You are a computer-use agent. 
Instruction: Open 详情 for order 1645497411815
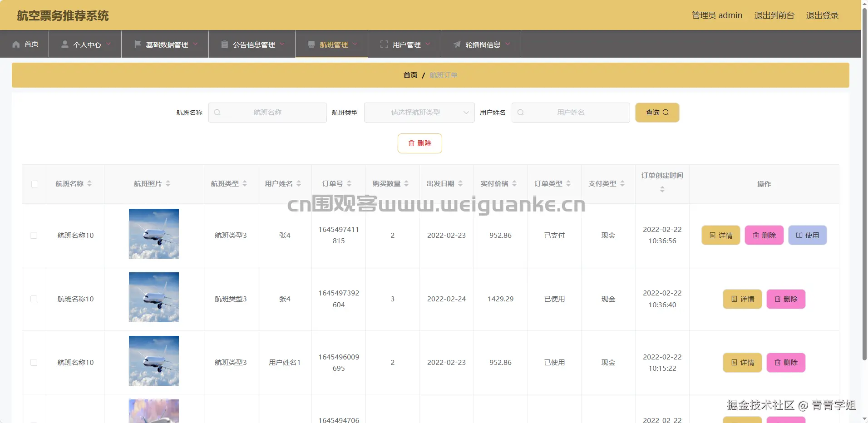(721, 235)
